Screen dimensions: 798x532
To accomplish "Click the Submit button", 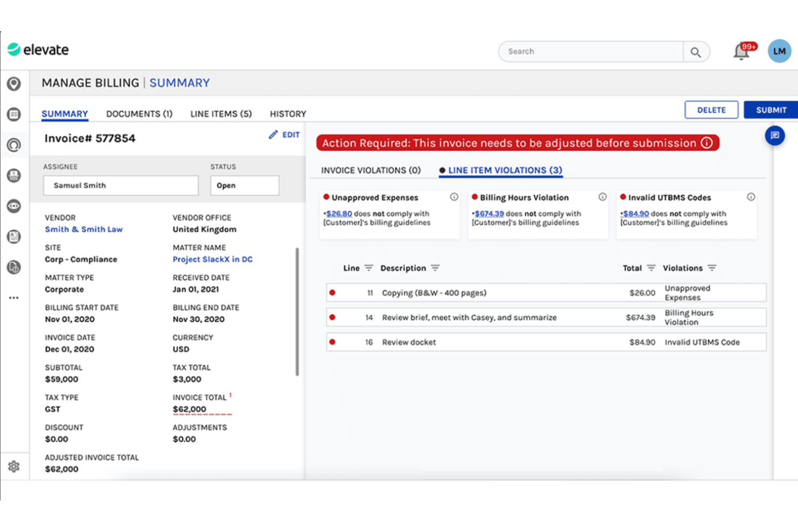I will [x=771, y=110].
